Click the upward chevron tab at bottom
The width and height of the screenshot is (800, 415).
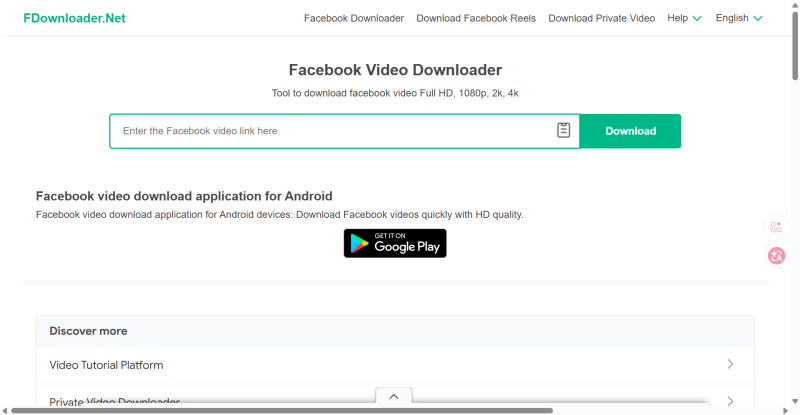tap(394, 397)
